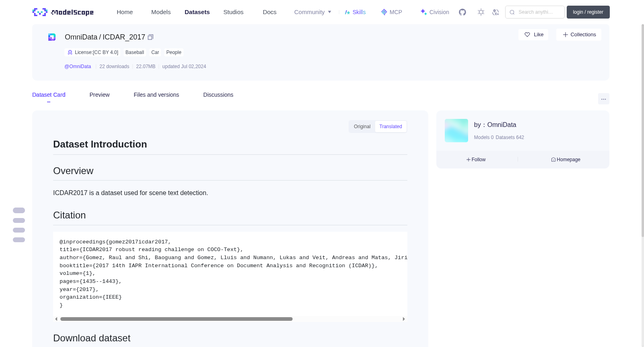Click the citation scroll right arrow
Image resolution: width=644 pixels, height=347 pixels.
tap(404, 319)
